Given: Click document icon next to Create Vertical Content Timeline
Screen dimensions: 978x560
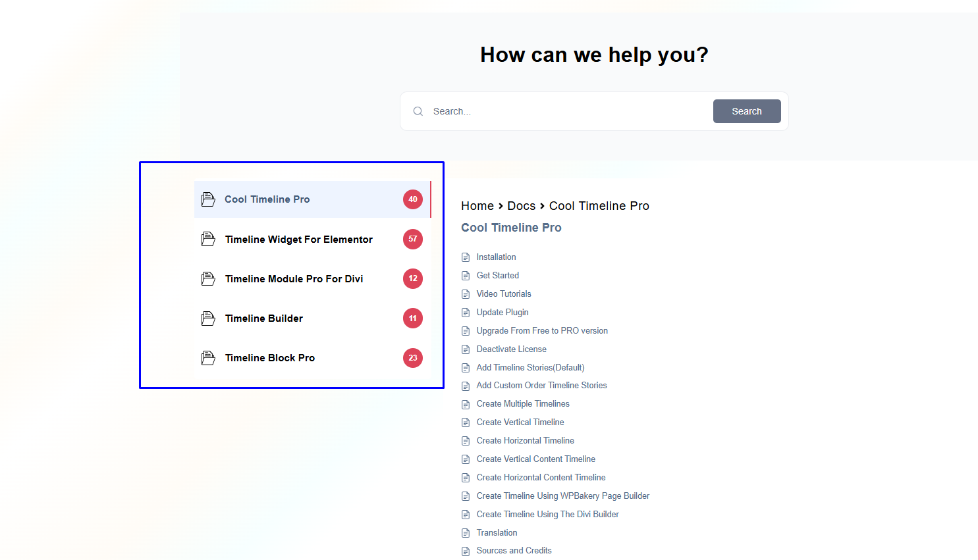Looking at the screenshot, I should pos(466,459).
